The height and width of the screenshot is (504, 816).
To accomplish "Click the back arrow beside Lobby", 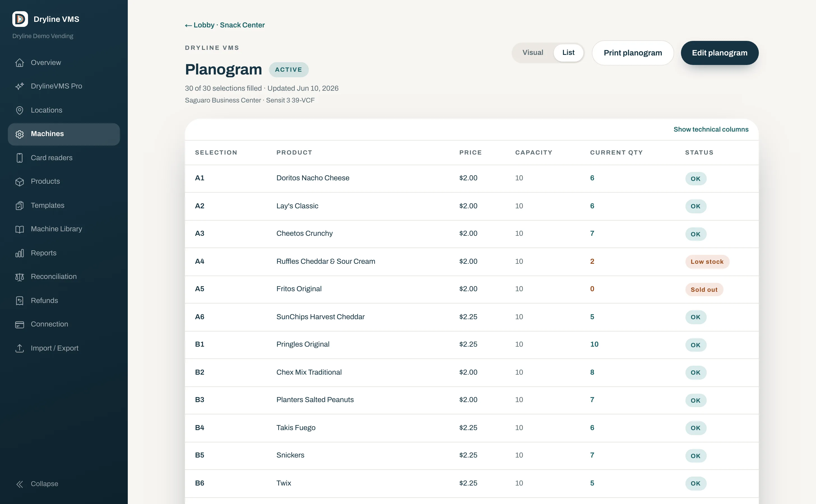I will pos(189,25).
